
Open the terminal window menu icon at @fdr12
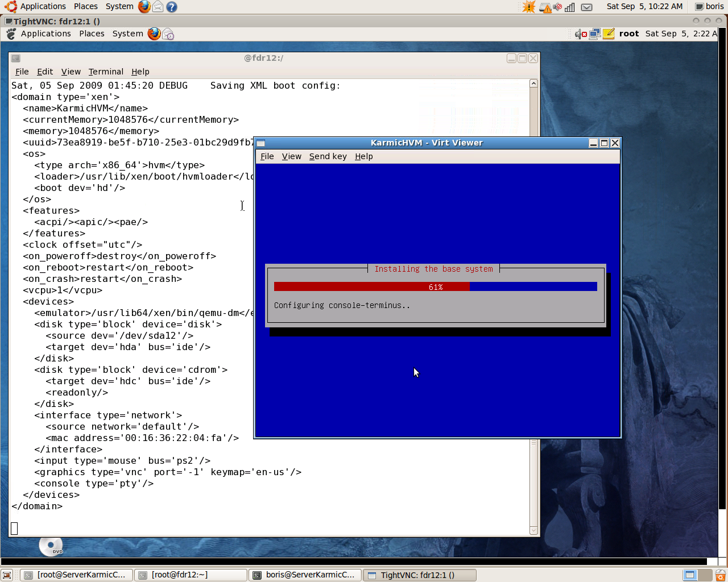[16, 58]
